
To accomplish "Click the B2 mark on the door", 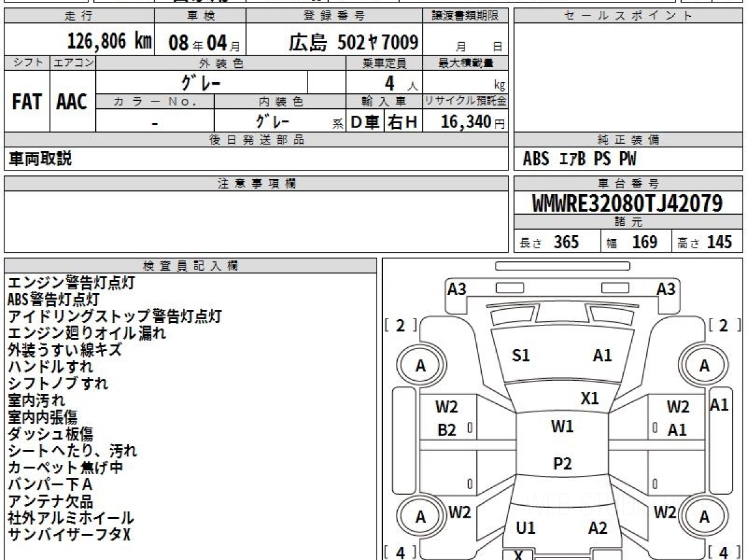I will pos(447,431).
